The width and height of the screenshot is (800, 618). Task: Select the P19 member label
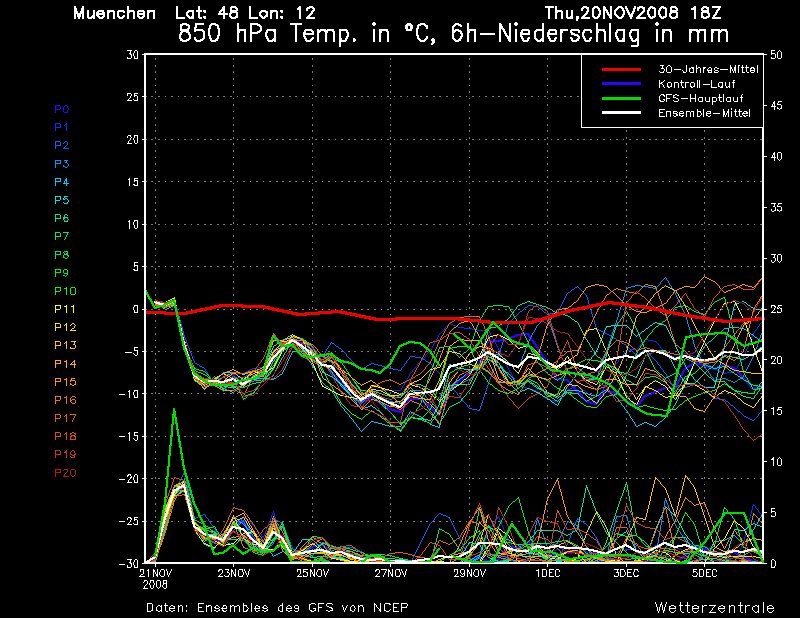pyautogui.click(x=65, y=454)
